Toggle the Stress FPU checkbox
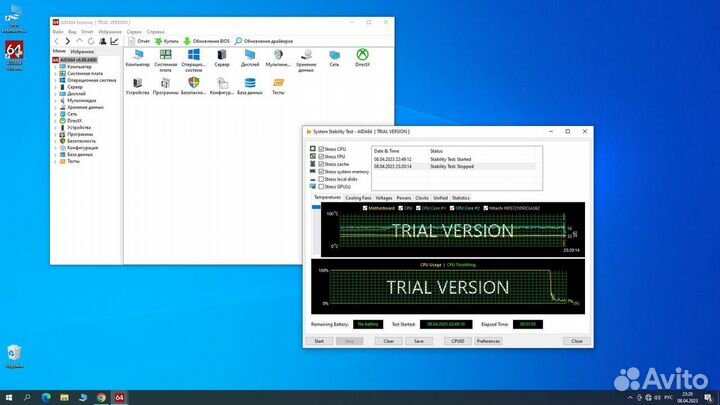This screenshot has width=720, height=405. 321,157
